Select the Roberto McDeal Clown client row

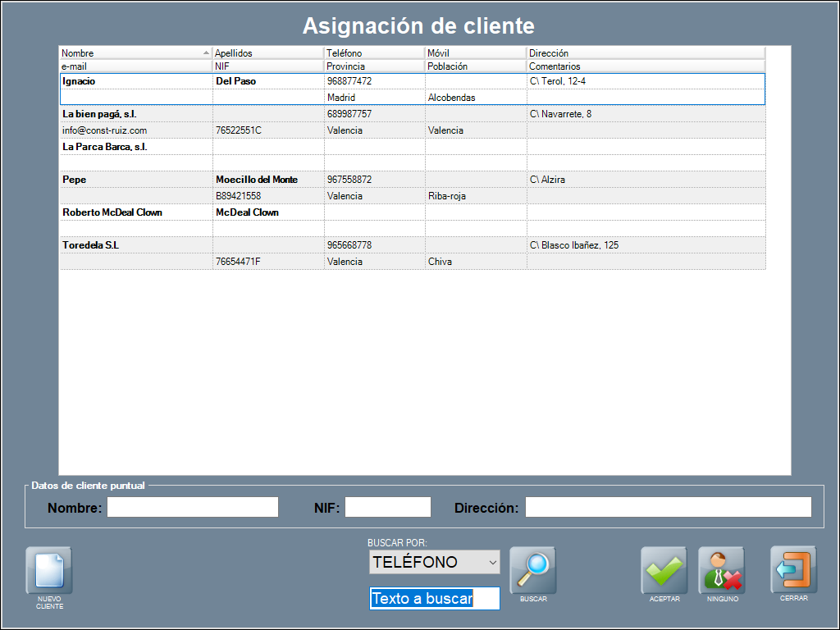coord(135,212)
